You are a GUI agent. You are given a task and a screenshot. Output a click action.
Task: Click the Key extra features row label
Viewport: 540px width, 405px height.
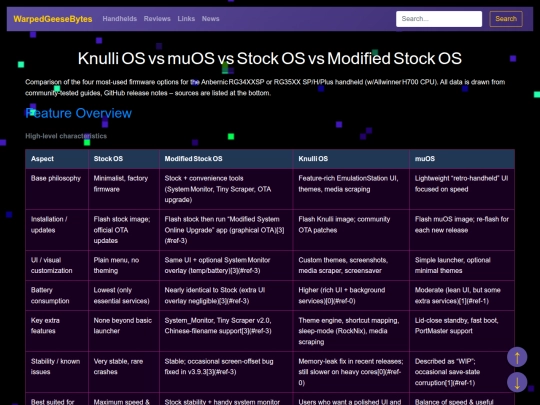(57, 331)
